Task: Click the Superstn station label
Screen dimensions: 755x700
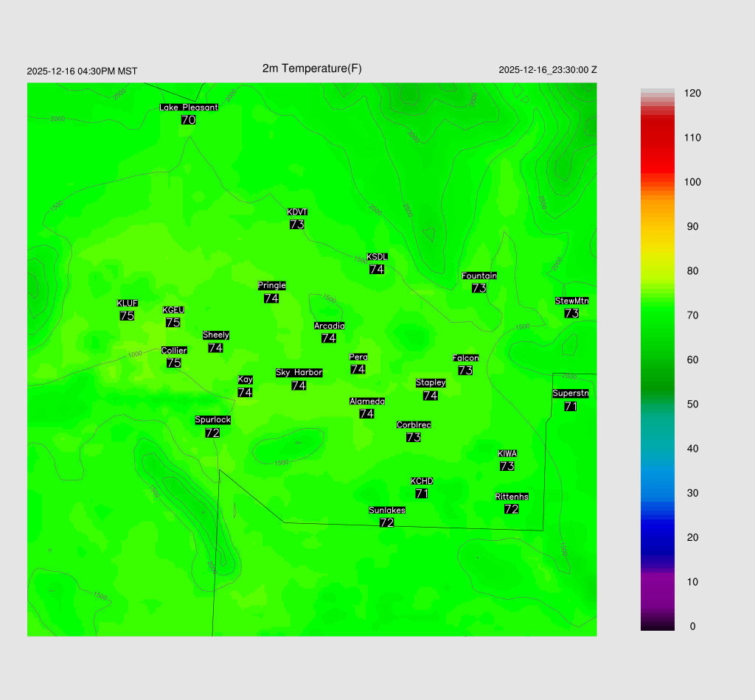Action: (x=571, y=393)
